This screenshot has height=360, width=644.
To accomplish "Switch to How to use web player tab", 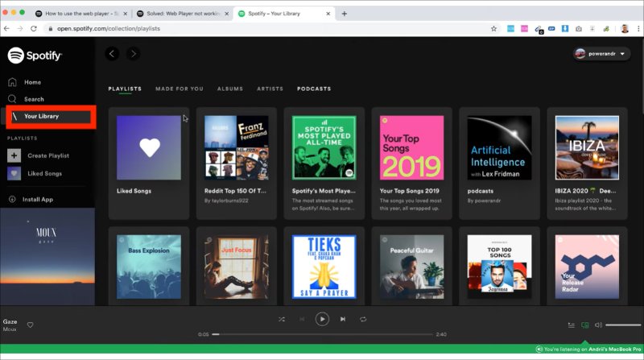I will point(81,14).
